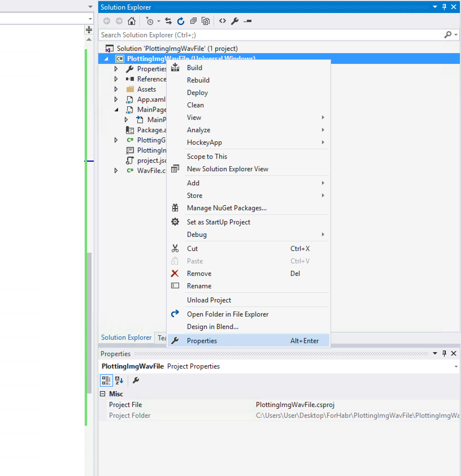Click Property Pages wrench icon
This screenshot has height=476, width=461.
click(136, 380)
